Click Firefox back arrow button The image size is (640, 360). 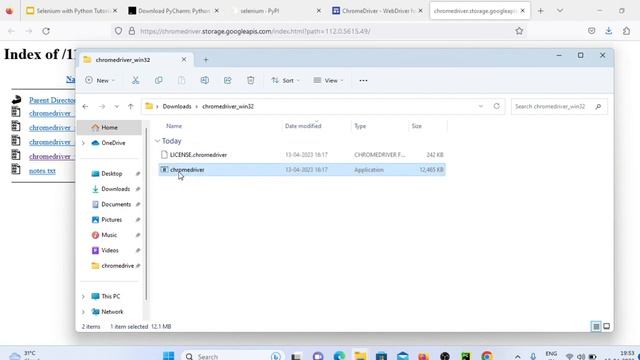(11, 31)
